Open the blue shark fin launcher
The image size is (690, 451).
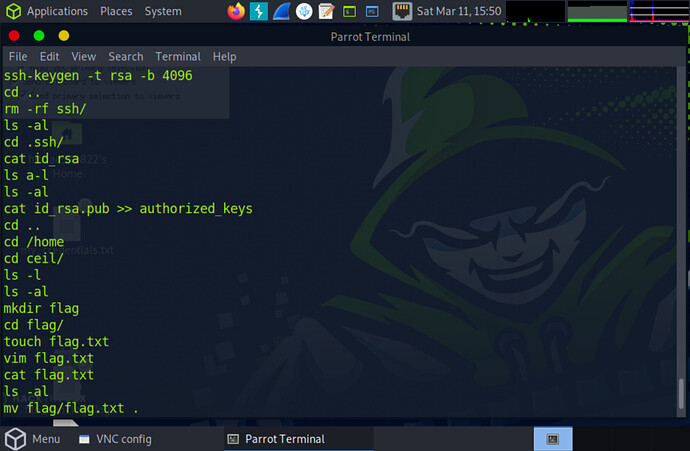280,12
